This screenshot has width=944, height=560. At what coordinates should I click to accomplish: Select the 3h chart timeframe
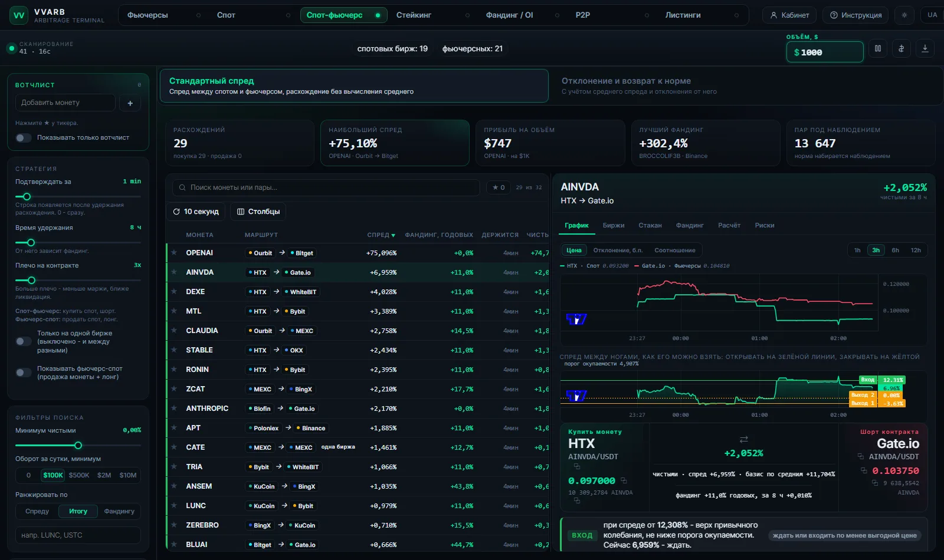pos(876,251)
